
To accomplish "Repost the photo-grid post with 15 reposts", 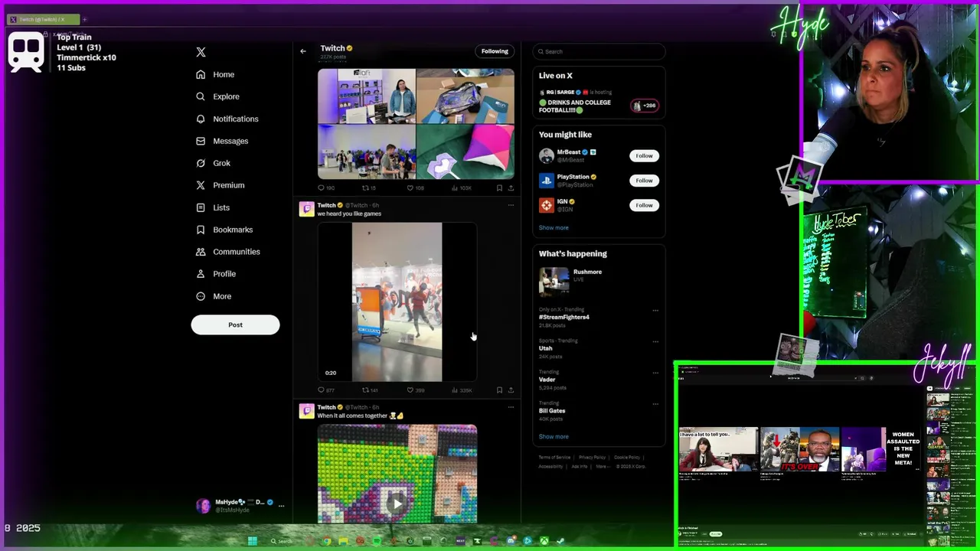I will 369,187.
